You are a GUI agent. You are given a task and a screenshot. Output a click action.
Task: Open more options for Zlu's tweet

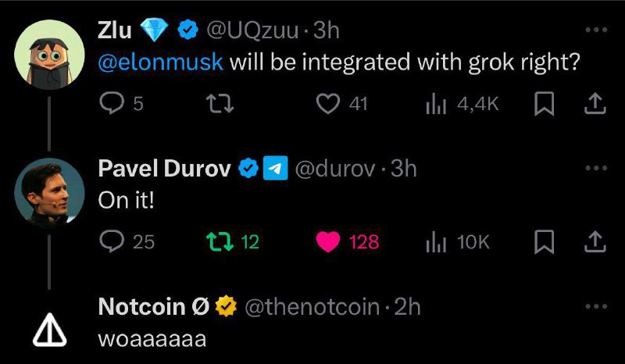click(x=595, y=30)
